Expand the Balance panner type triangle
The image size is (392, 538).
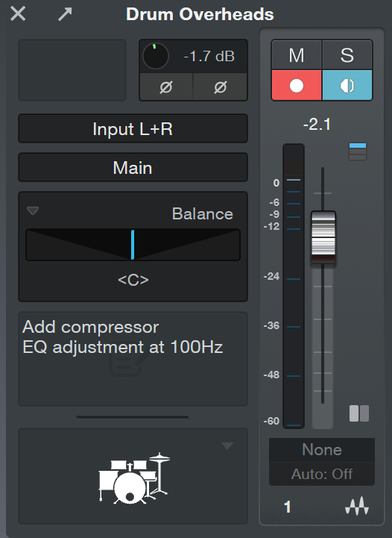[x=33, y=210]
